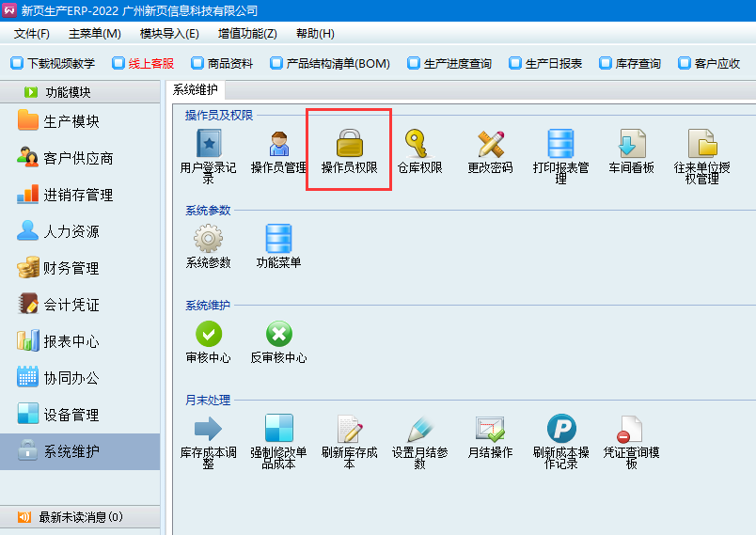Click 更改密码 icon

[490, 145]
